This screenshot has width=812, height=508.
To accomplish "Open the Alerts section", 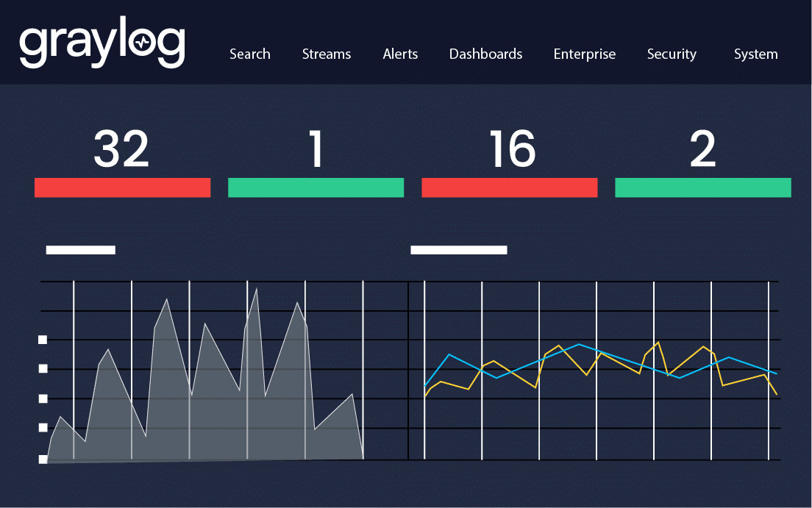I will 400,54.
